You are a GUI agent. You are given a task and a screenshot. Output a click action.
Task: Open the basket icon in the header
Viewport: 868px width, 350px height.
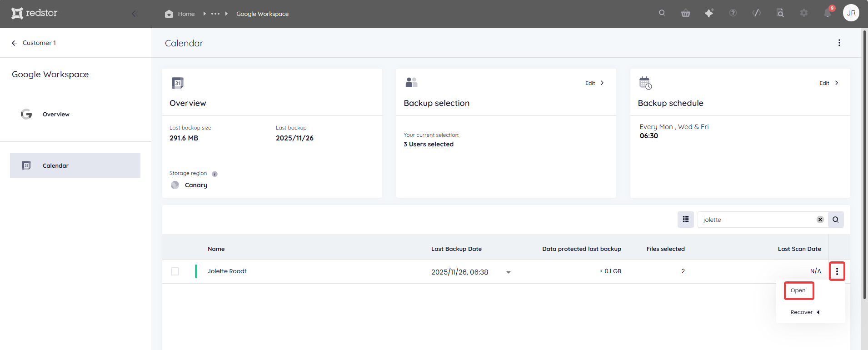(686, 13)
